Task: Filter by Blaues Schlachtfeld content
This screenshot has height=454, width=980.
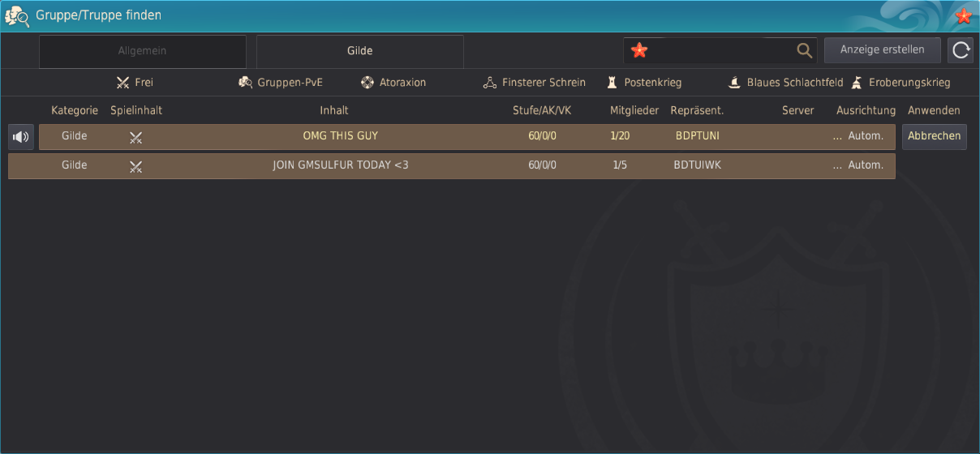Action: 785,83
